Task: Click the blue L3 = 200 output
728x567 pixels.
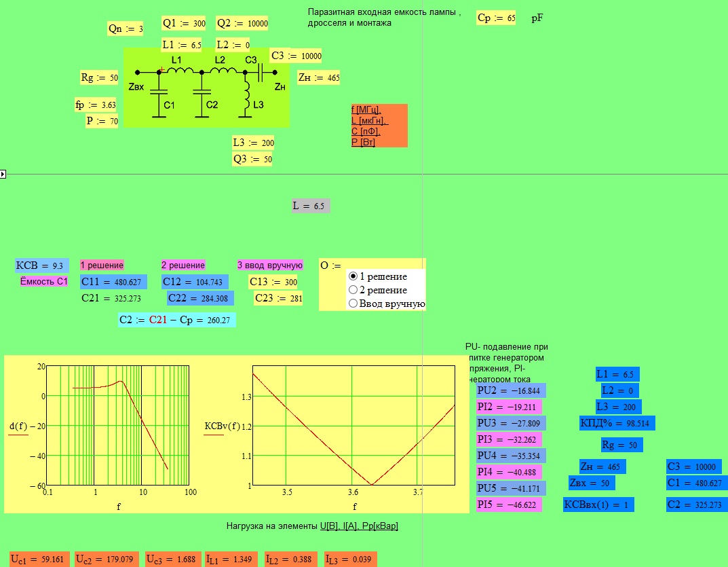Action: [x=619, y=407]
